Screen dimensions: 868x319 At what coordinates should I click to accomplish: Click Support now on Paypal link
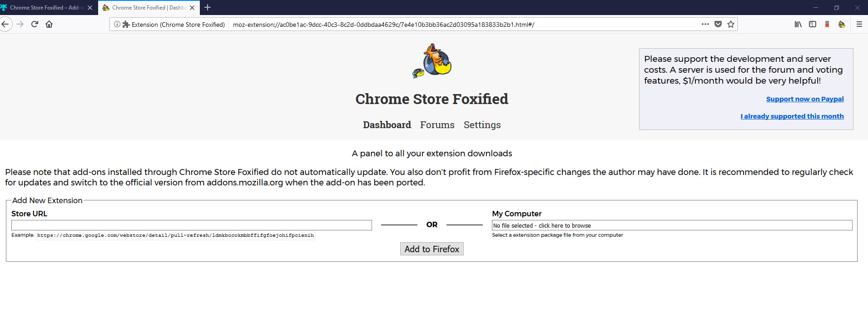point(805,99)
